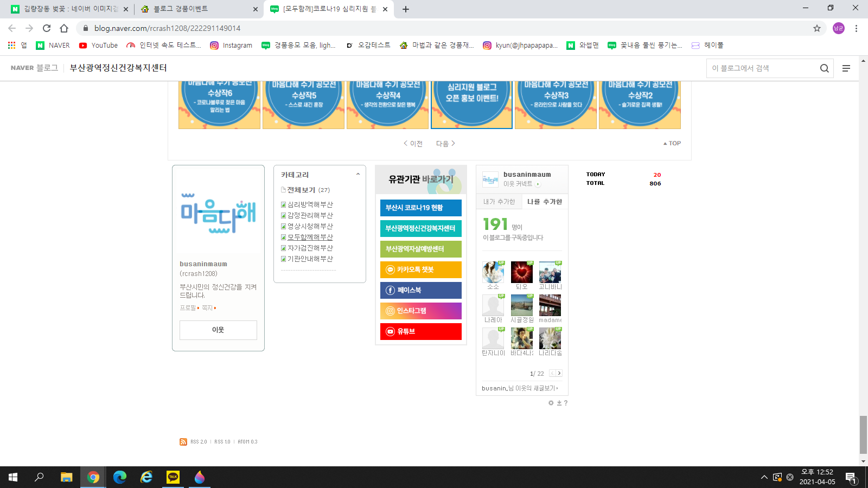Click the RSS feed orange icon
Viewport: 868px width, 488px height.
183,442
